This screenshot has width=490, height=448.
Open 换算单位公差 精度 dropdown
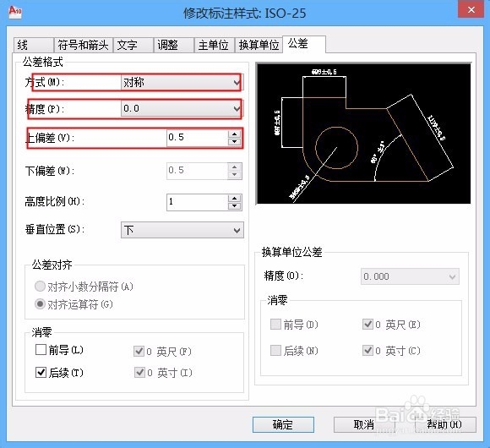pyautogui.click(x=410, y=276)
